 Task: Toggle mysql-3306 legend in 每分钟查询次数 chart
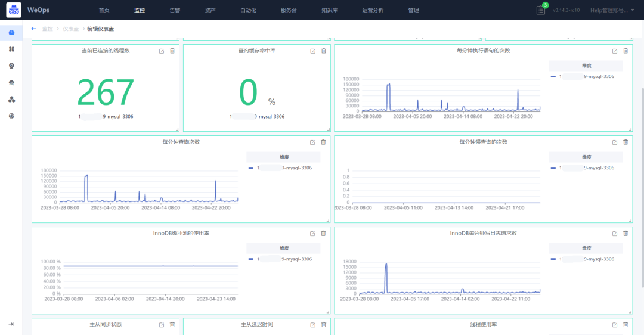coord(280,167)
